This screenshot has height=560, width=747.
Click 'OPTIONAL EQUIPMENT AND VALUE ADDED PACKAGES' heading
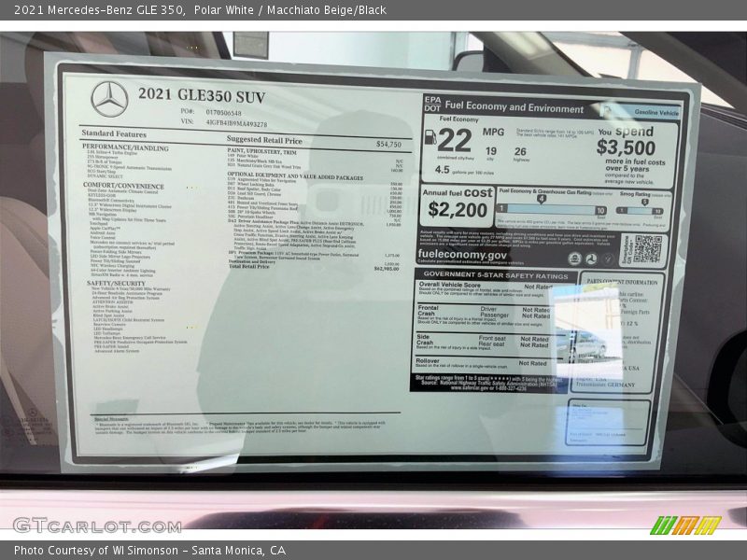pos(295,176)
